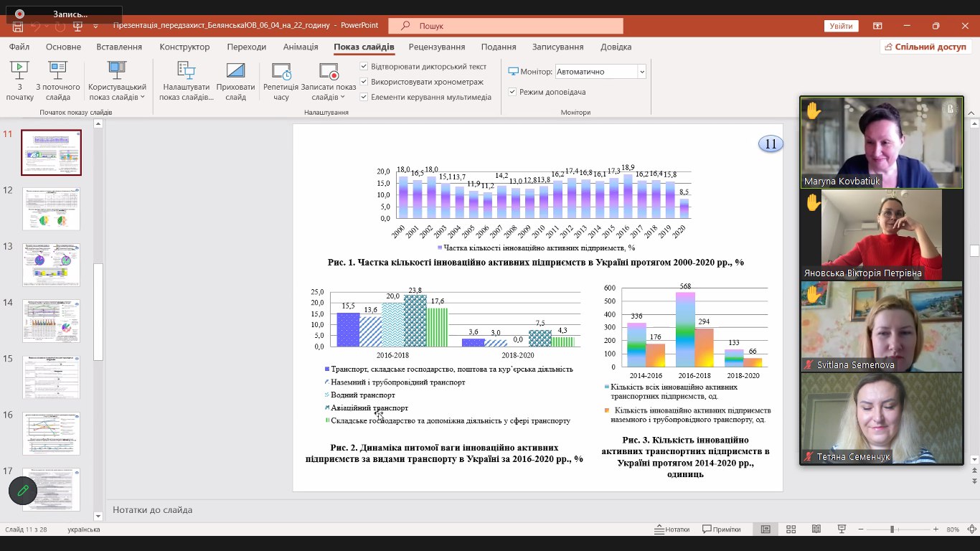Open the Вставлення tab
The image size is (980, 551).
(x=119, y=47)
